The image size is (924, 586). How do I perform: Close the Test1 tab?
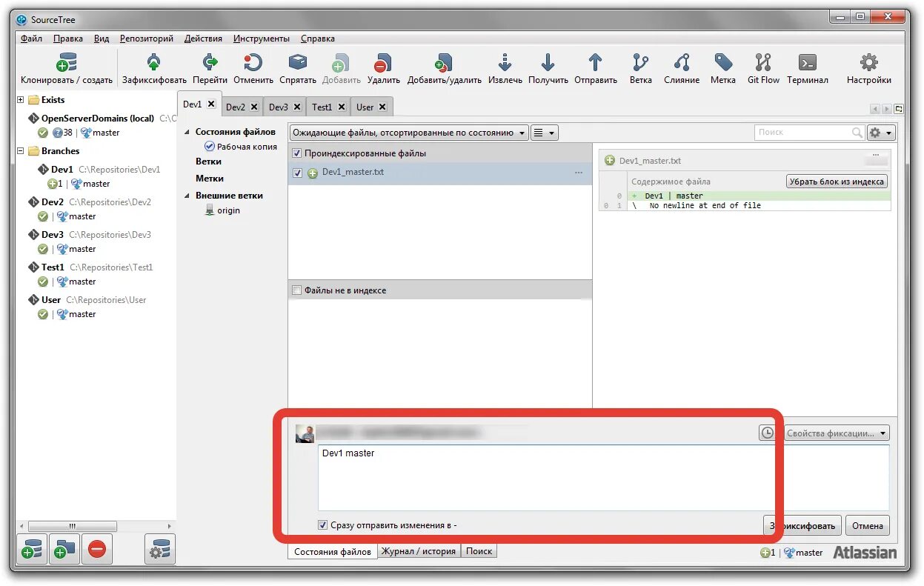(x=342, y=107)
